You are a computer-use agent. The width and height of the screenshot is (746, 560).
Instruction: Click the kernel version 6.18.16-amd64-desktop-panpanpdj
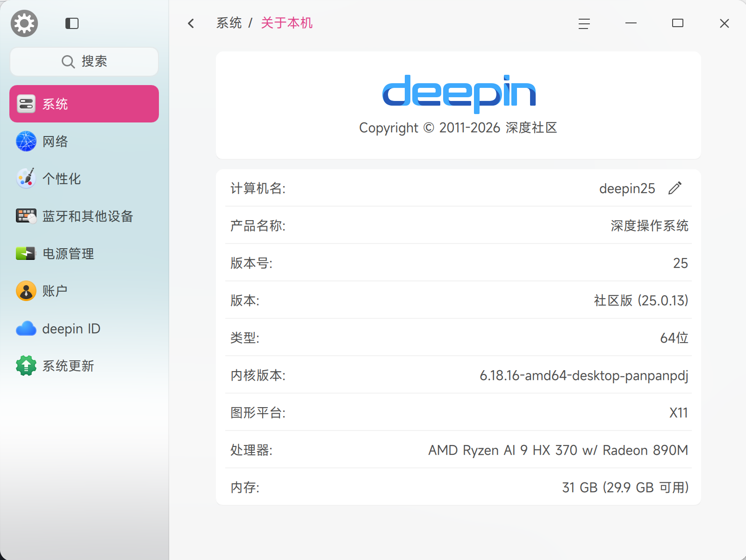click(x=584, y=376)
